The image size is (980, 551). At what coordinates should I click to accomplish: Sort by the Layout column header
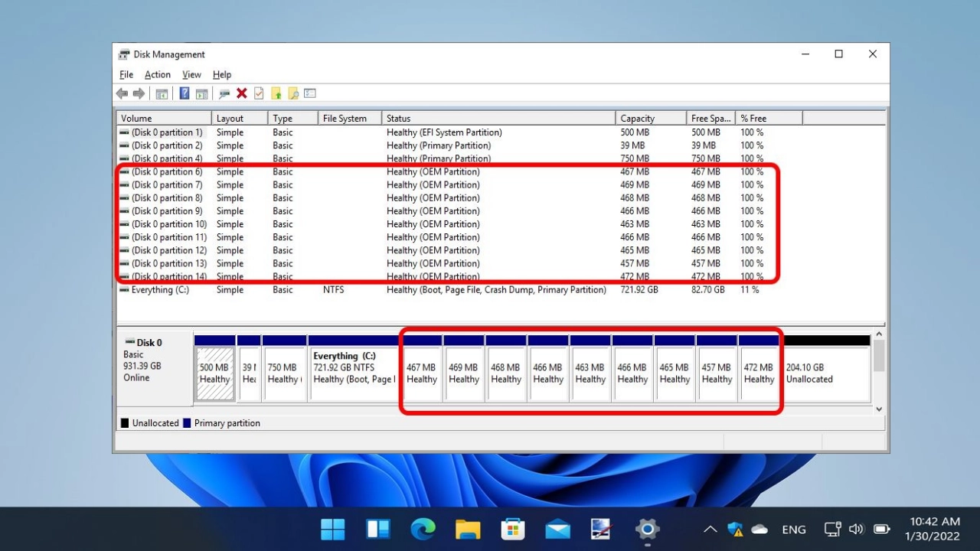(240, 119)
